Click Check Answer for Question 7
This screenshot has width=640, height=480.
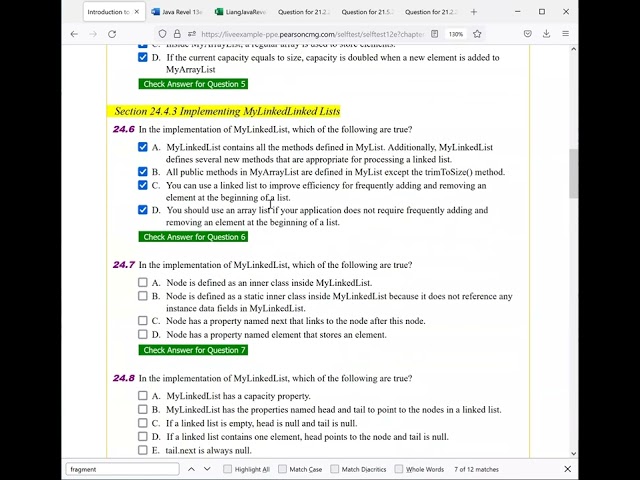(193, 350)
